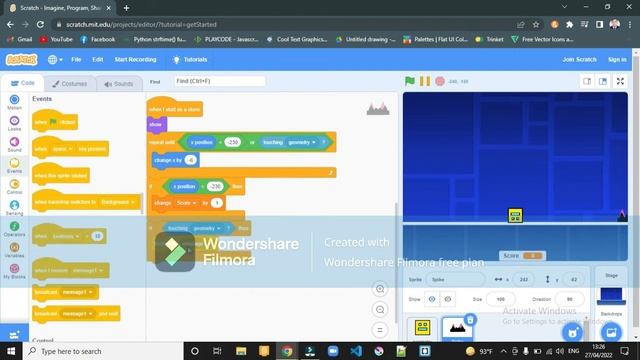Click the taskbar search box
Screen dimensions: 640x360
[x=103, y=351]
